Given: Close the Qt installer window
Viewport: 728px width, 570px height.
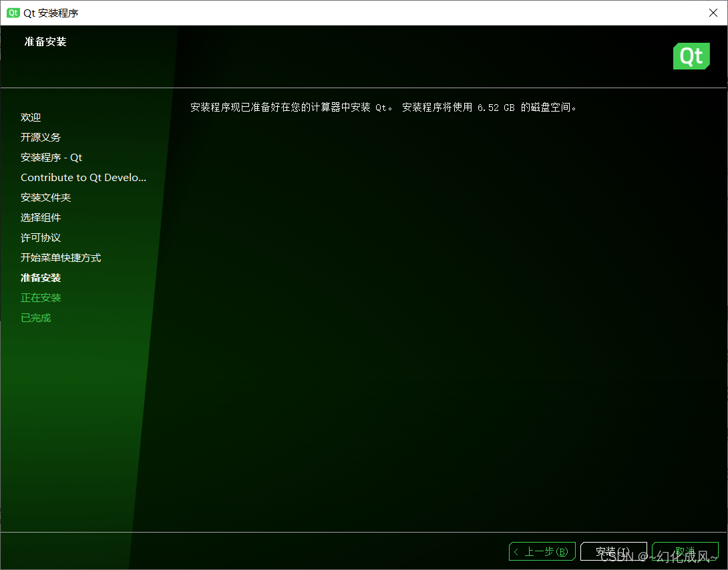Looking at the screenshot, I should tap(713, 13).
